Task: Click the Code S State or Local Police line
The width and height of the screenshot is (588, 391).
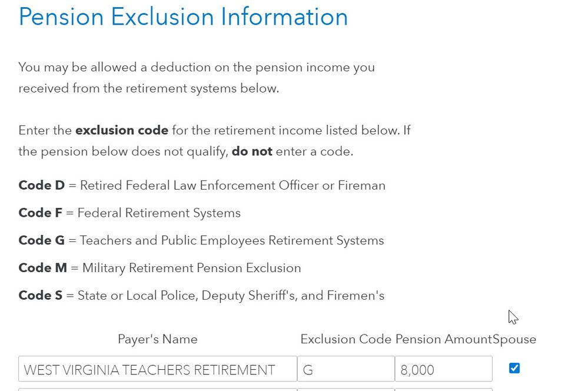Action: tap(201, 295)
